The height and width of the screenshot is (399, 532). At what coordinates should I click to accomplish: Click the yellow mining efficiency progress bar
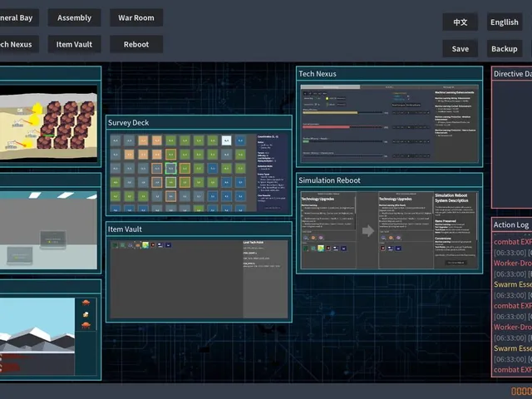(330, 113)
